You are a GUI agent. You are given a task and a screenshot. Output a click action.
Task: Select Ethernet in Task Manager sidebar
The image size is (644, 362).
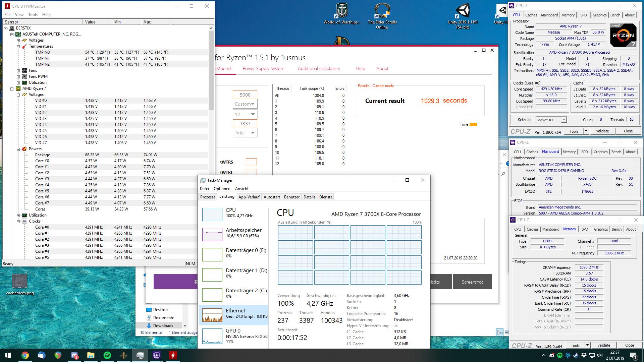[x=233, y=315]
